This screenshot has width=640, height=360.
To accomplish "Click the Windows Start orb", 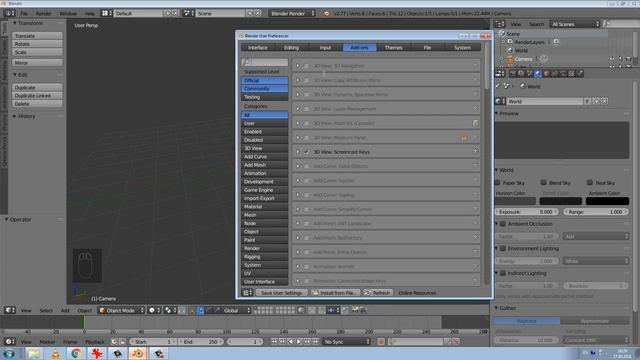I will (9, 353).
